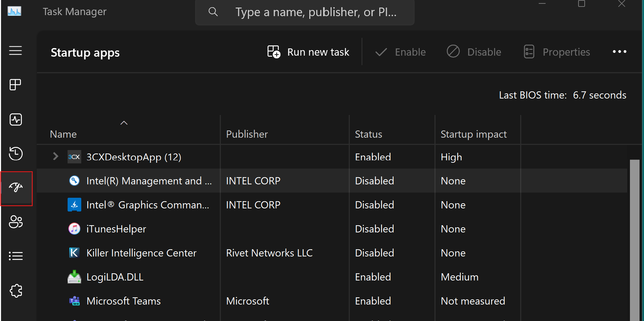
Task: Select the Startup apps sidebar icon
Action: pos(16,188)
